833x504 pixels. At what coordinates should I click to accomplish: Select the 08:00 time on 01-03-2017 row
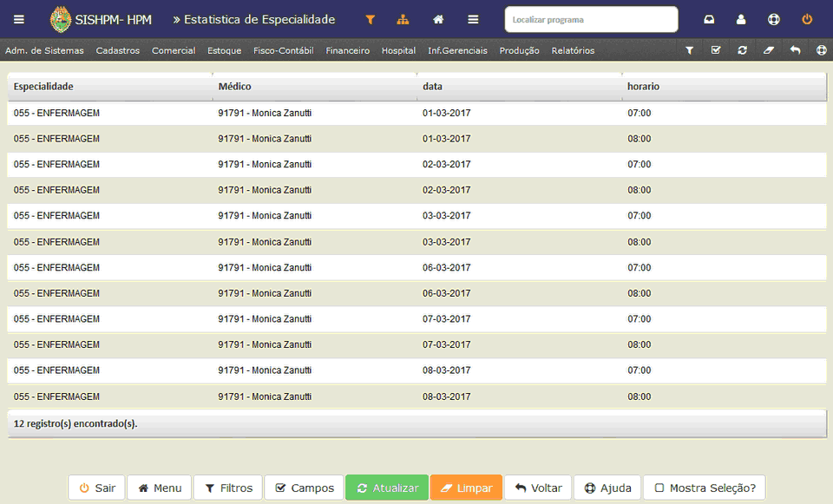(640, 139)
